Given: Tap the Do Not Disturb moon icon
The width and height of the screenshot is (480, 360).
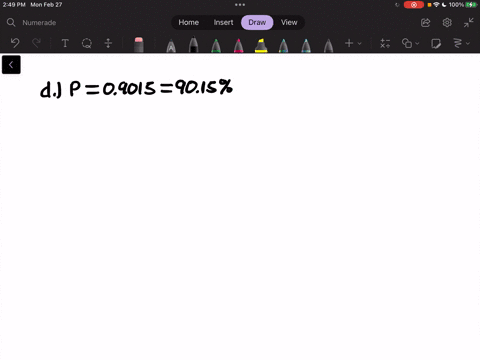Looking at the screenshot, I should click(x=444, y=5).
